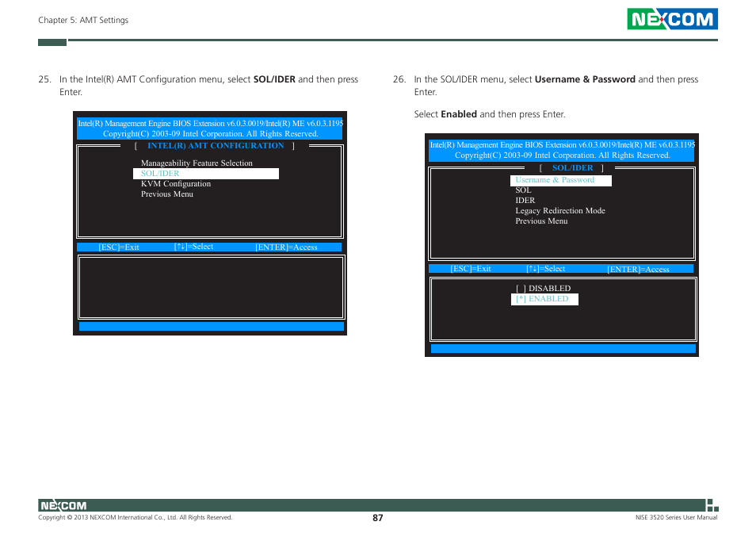Image resolution: width=756 pixels, height=533 pixels.
Task: Click the NEXCOM logo in the footer bar
Action: pyautogui.click(x=63, y=505)
